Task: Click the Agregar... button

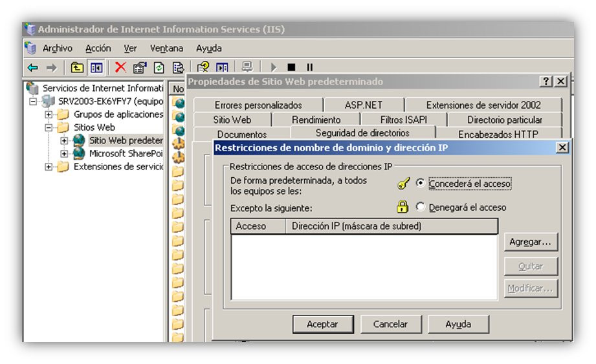Action: point(531,242)
